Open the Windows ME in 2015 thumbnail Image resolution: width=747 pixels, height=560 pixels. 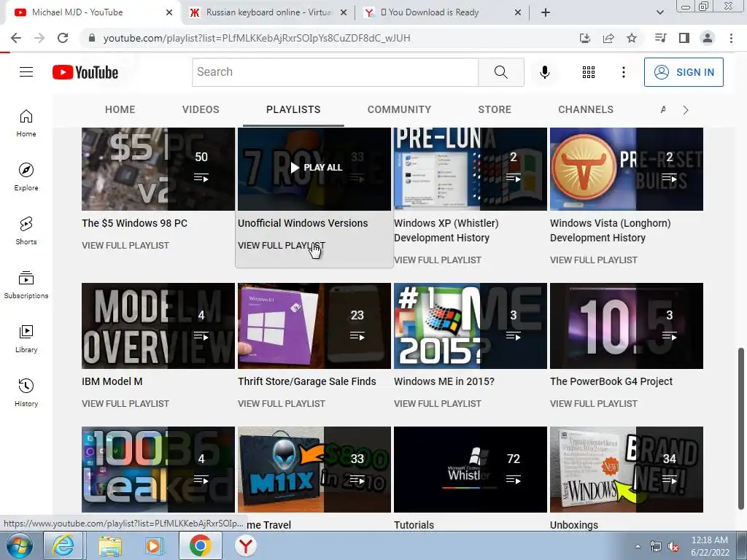coord(471,326)
